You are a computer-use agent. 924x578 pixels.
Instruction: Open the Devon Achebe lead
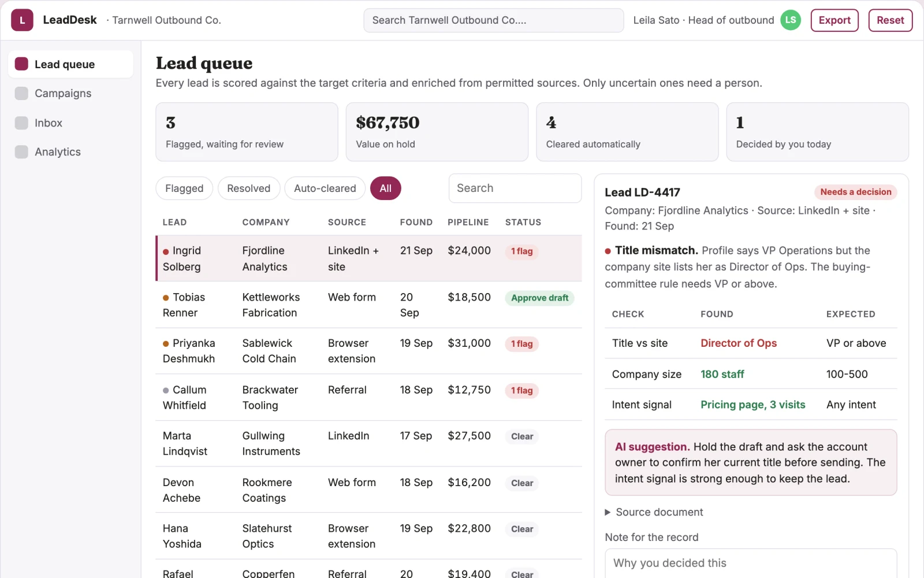368,490
